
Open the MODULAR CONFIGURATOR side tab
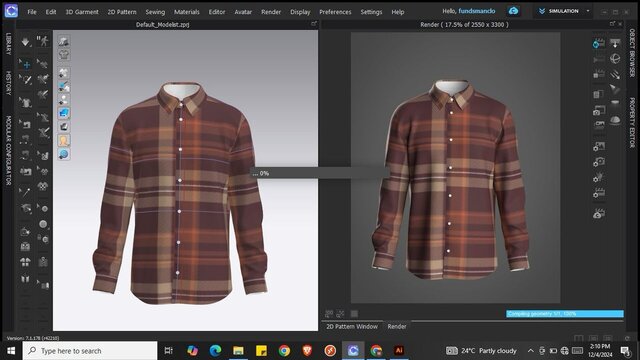coord(8,151)
